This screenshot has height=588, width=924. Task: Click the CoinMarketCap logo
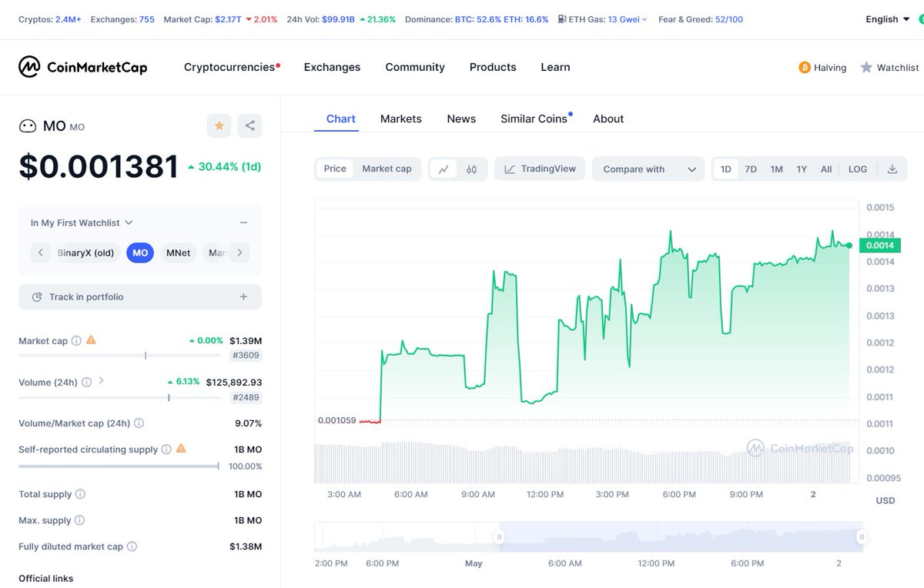(x=83, y=67)
